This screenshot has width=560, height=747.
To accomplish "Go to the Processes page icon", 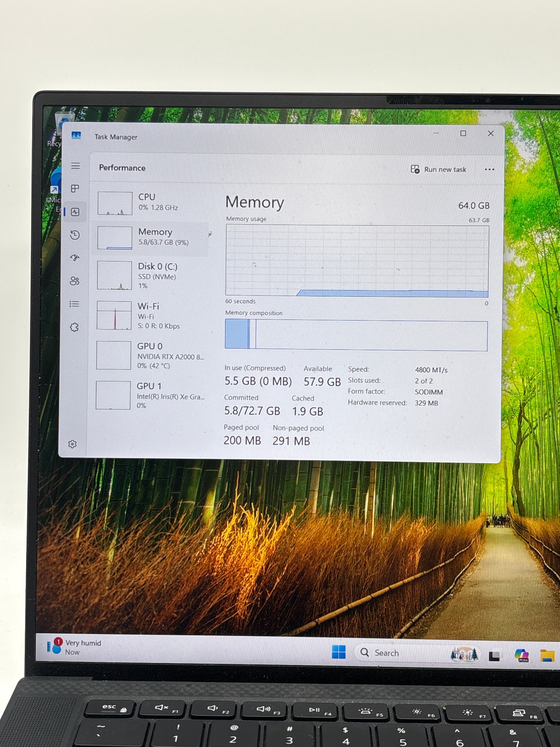I will pyautogui.click(x=75, y=188).
